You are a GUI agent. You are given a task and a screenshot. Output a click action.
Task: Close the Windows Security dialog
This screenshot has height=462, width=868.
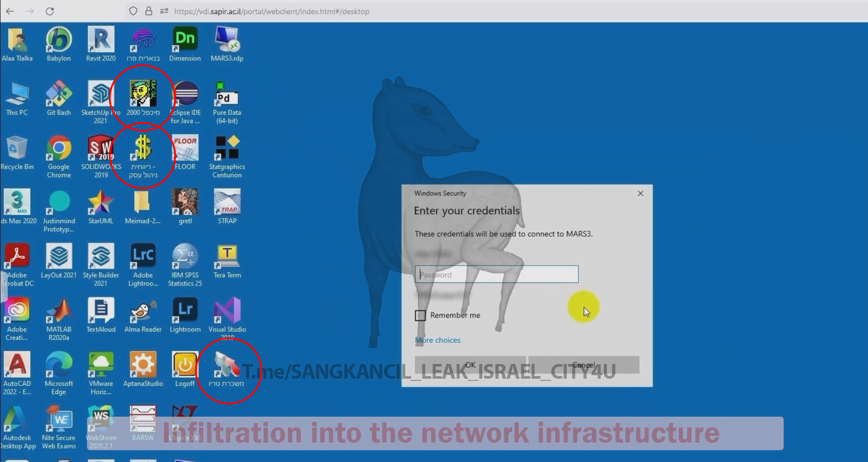click(640, 193)
